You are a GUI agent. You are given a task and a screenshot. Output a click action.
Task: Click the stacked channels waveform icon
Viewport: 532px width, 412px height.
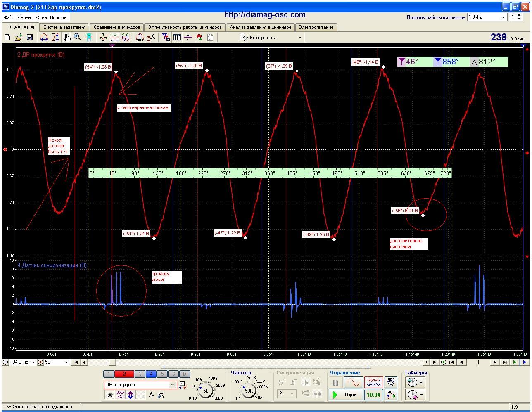click(x=114, y=38)
